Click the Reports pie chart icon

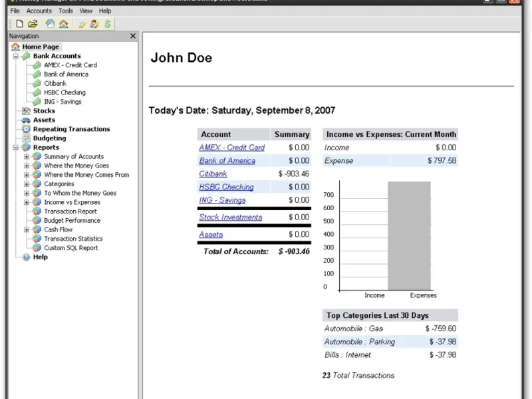(26, 147)
